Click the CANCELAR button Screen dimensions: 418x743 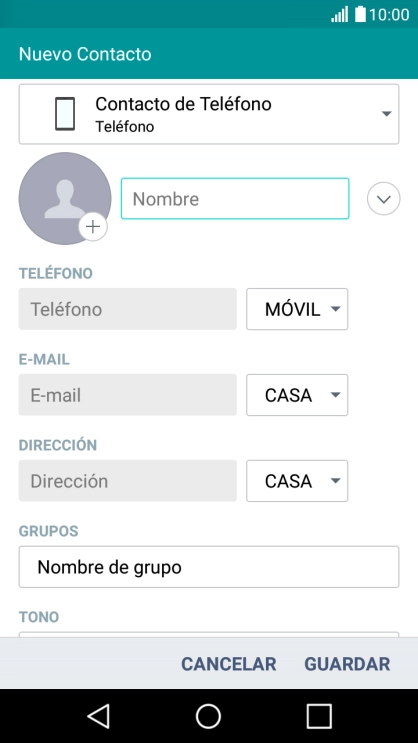tap(228, 664)
